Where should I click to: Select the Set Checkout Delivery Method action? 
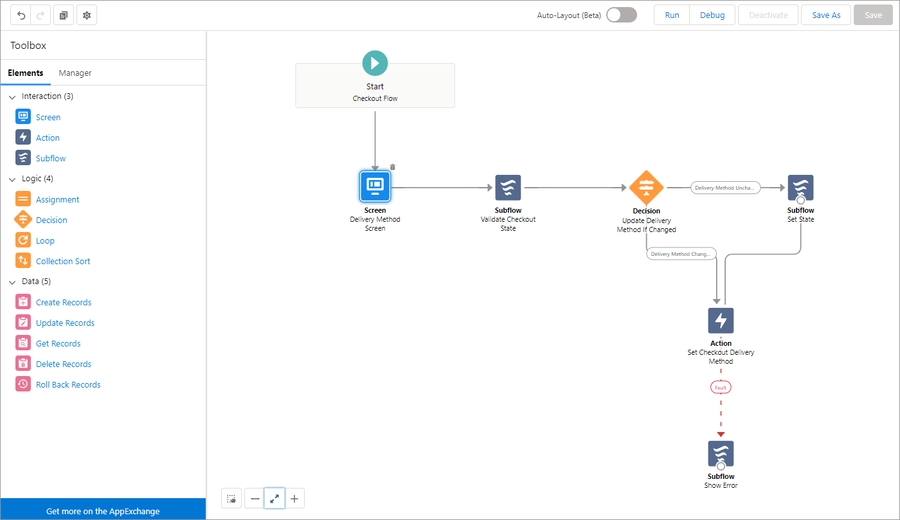[x=720, y=320]
